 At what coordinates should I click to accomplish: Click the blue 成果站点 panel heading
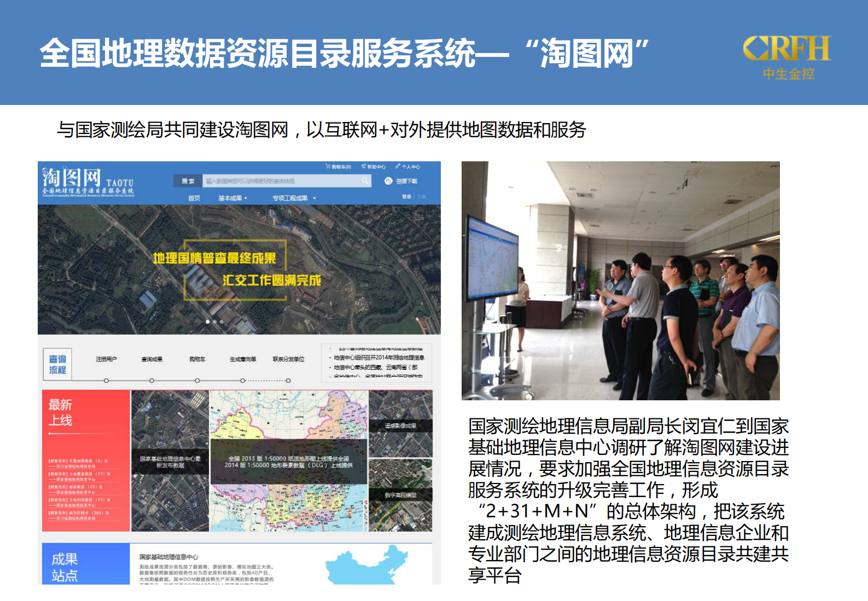pyautogui.click(x=65, y=567)
